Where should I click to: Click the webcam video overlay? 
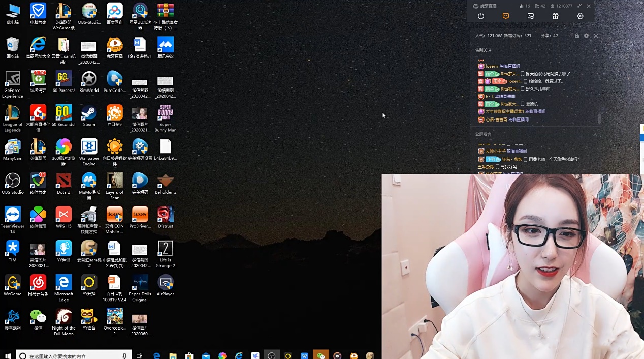point(512,266)
